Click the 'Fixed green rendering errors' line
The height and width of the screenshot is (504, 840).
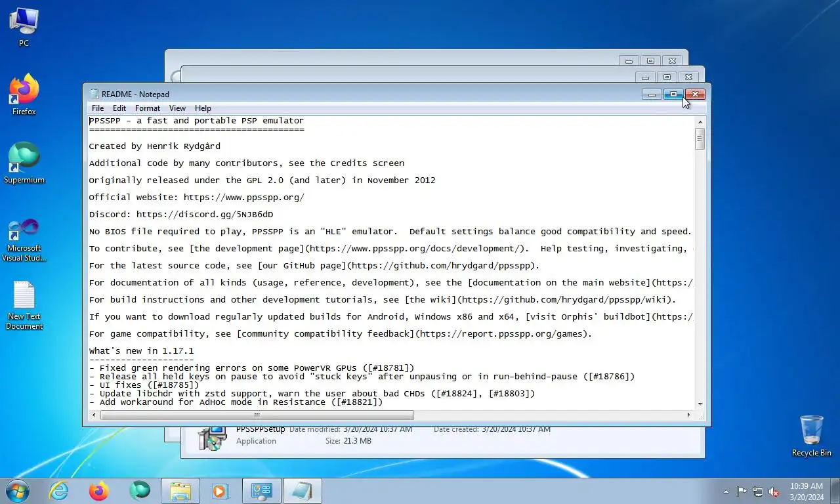click(252, 368)
